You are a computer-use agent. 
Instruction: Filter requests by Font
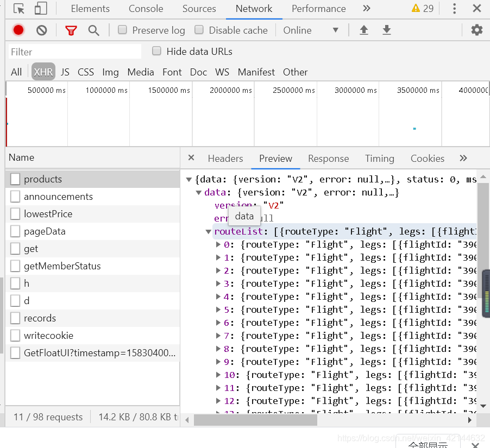click(x=172, y=72)
